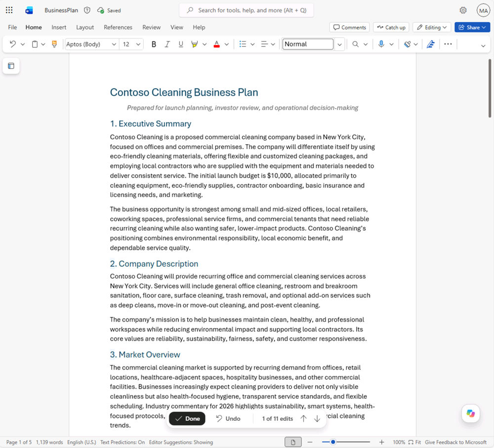The width and height of the screenshot is (494, 448).
Task: Go to the next edit arrow
Action: click(x=317, y=418)
